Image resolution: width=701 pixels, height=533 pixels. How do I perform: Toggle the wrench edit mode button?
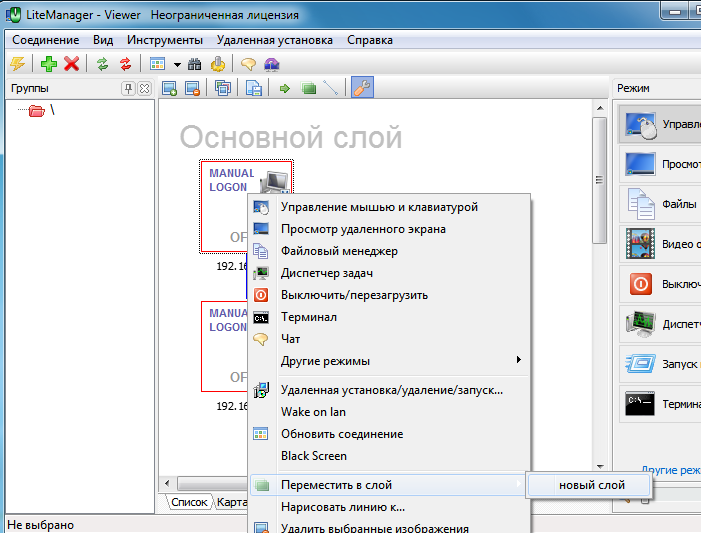362,88
